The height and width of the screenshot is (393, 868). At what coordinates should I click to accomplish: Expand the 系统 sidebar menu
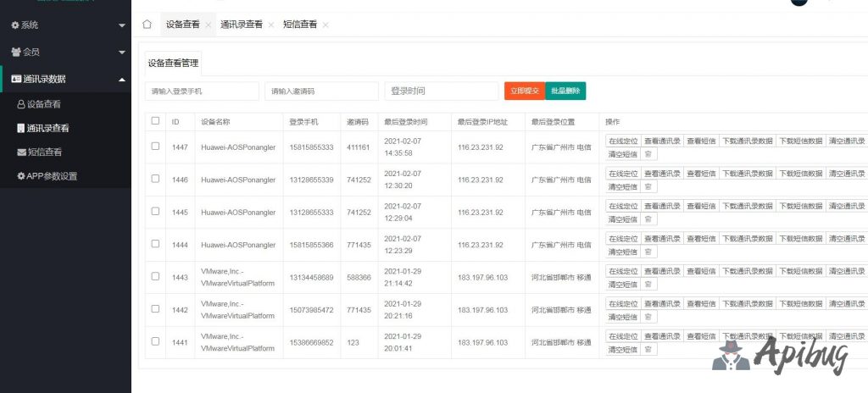coord(65,25)
